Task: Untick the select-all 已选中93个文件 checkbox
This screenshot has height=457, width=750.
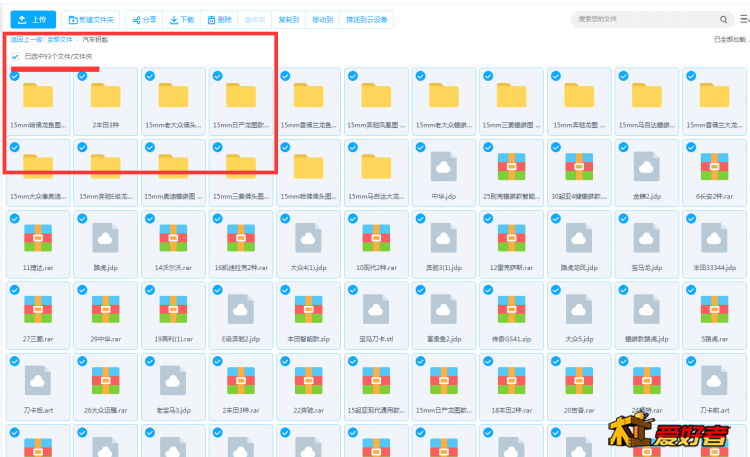Action: [15, 56]
